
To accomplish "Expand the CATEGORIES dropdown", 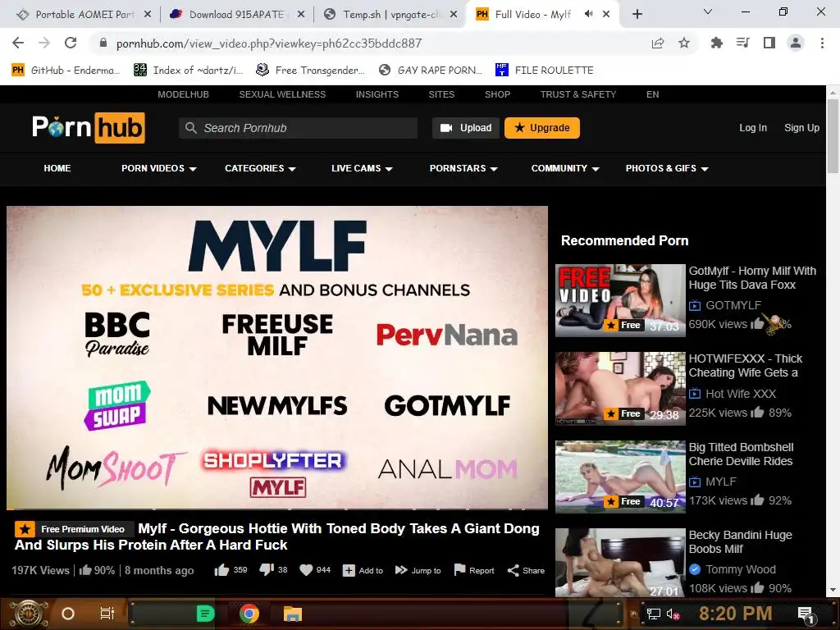I will [x=260, y=168].
